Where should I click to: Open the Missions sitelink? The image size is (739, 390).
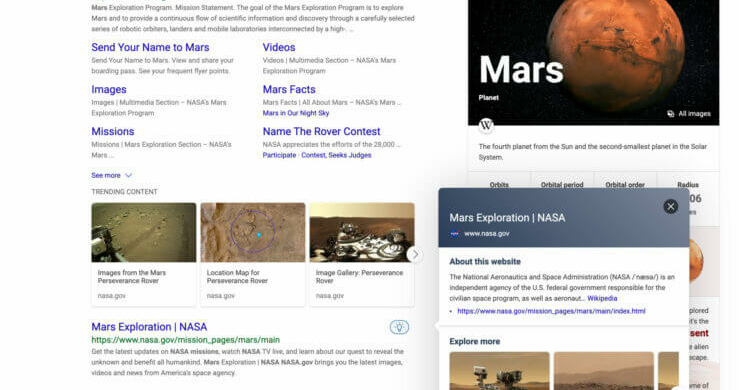point(113,131)
